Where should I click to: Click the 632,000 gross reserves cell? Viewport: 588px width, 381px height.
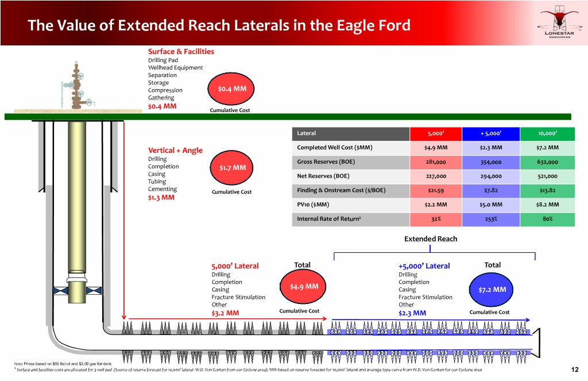(x=547, y=162)
